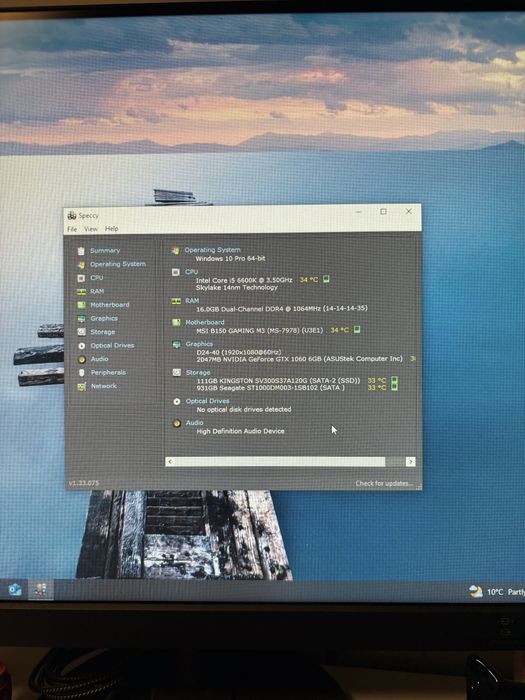Click the Outlook icon in taskbar
This screenshot has width=525, height=700.
15,590
